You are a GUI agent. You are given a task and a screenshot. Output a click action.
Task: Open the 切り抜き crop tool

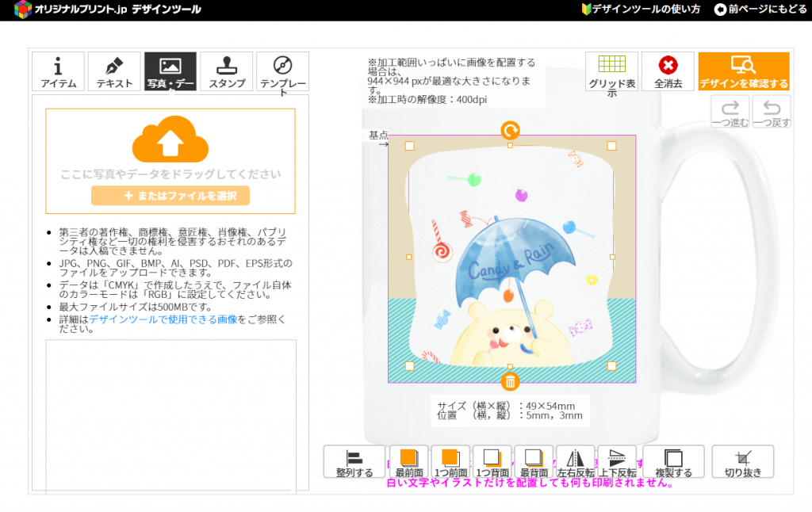[743, 462]
